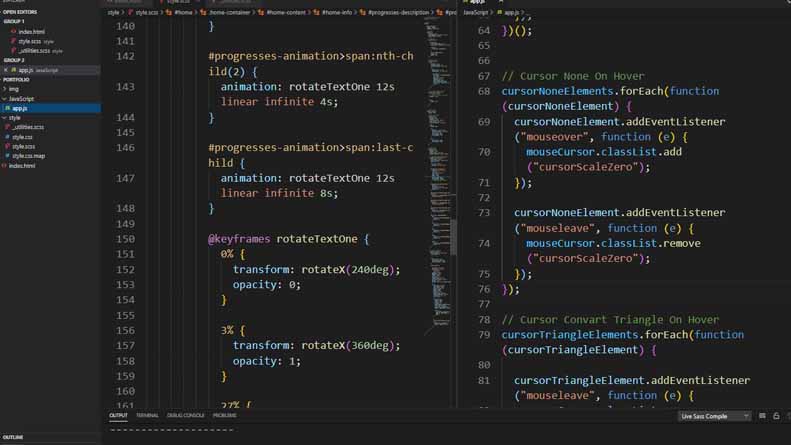Toggle the output scroll lock icon

tap(776, 416)
